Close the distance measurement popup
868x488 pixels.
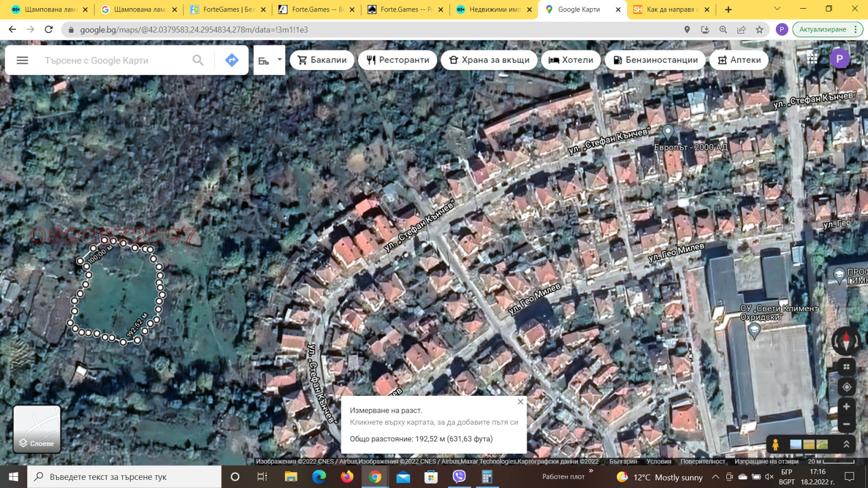tap(520, 402)
